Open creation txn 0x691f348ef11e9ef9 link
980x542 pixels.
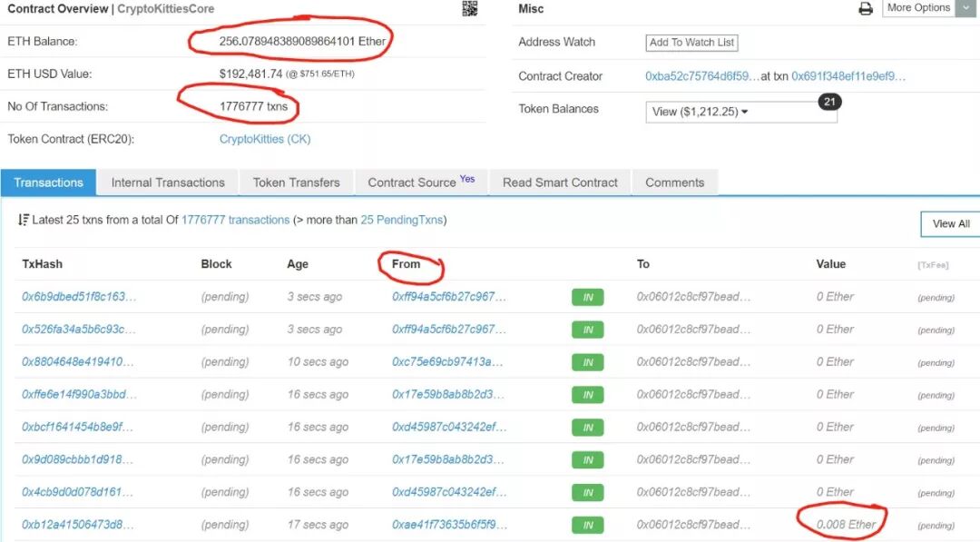(x=848, y=76)
